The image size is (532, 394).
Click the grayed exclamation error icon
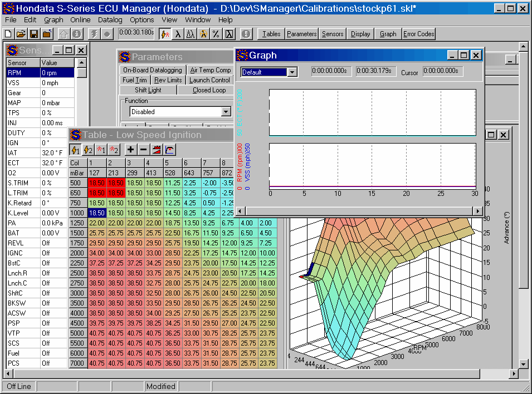pos(246,34)
